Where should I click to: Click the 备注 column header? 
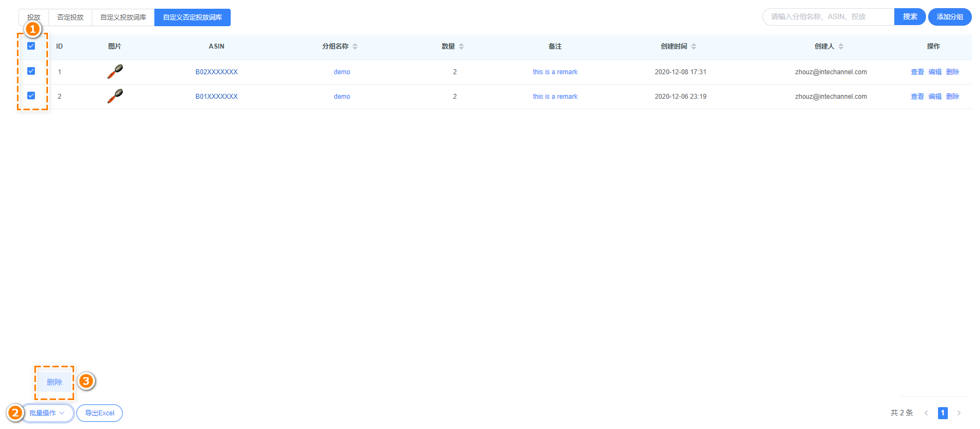click(x=555, y=46)
